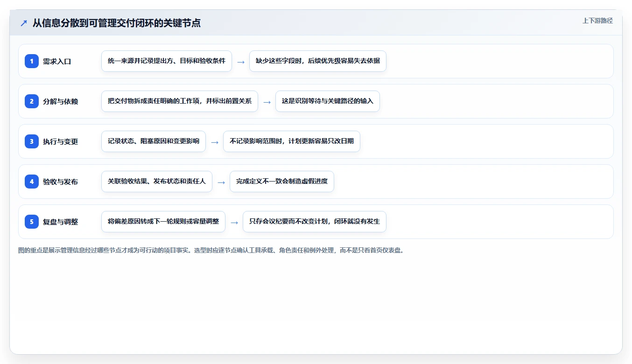Click the footnote starting 图的重点是展示管理信息
The width and height of the screenshot is (632, 364).
click(x=211, y=250)
